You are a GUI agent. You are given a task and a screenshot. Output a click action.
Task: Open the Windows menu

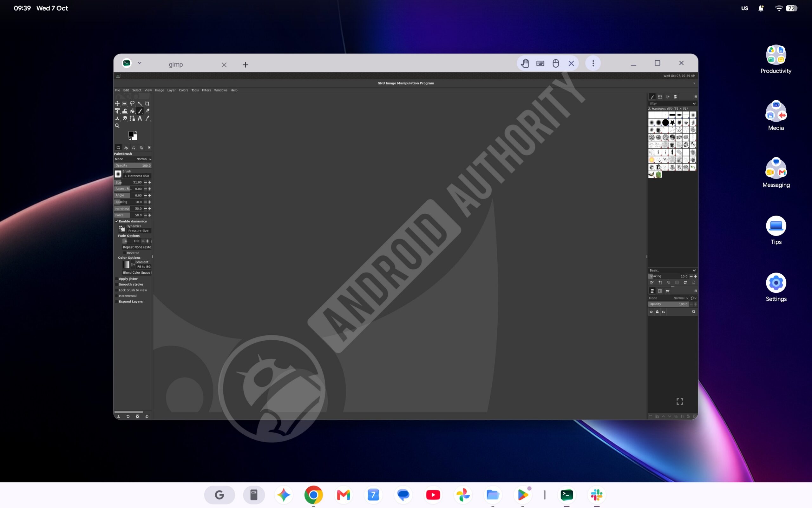221,90
